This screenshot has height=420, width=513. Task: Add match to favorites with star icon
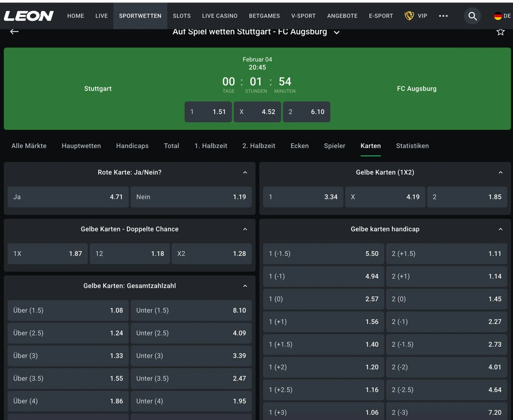(x=500, y=32)
